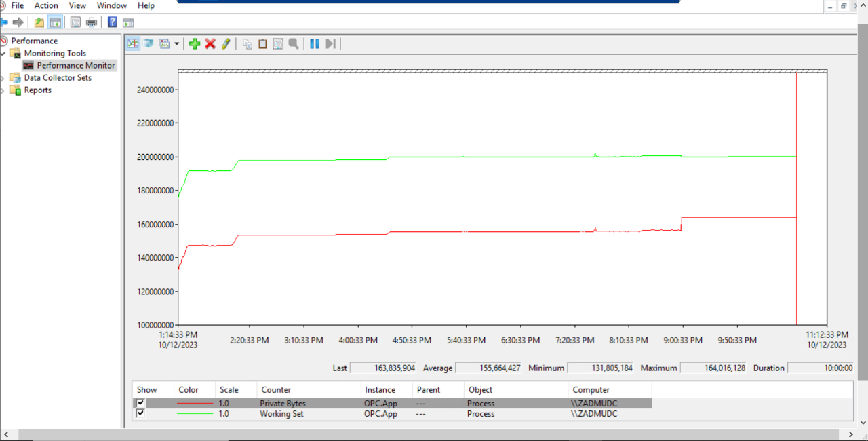Expand the Data Collector Sets node
Screen dimensions: 868x441
pyautogui.click(x=3, y=78)
